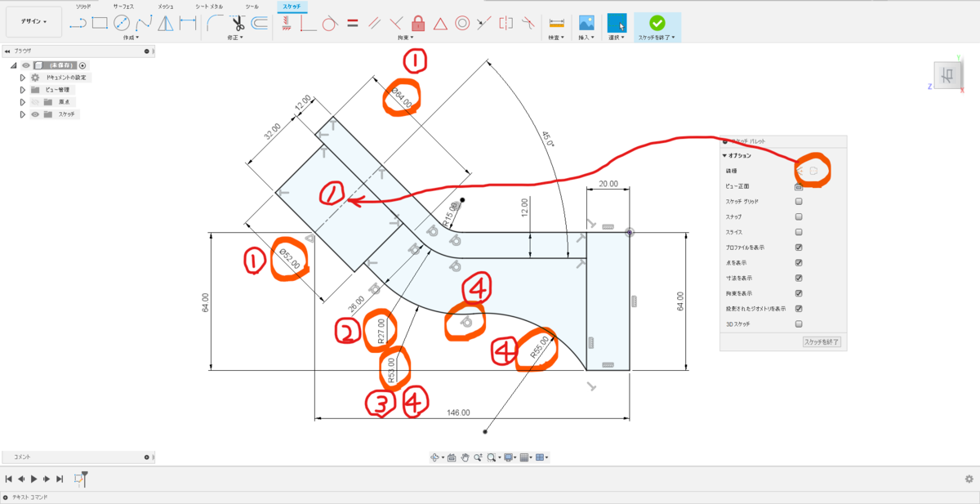Select the Fillet tool

pos(216,23)
